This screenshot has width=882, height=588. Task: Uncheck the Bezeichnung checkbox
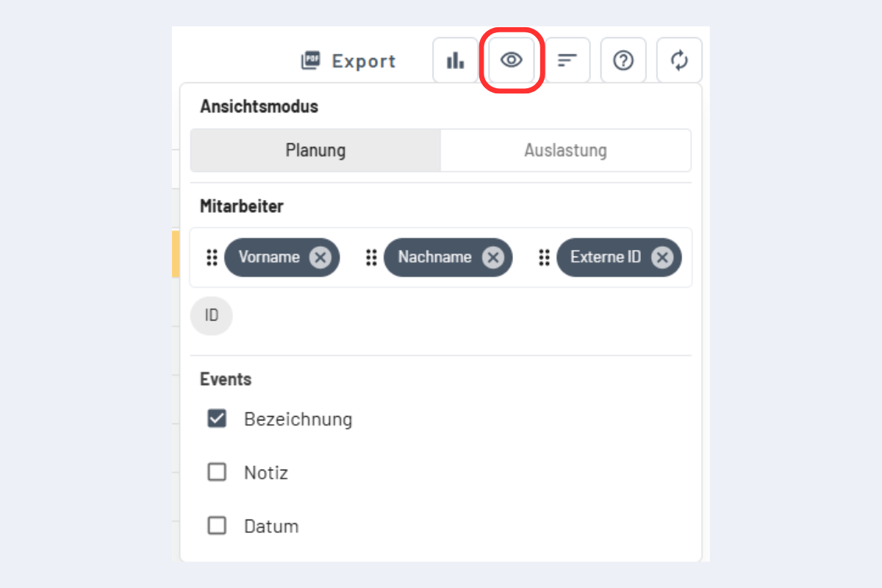[x=217, y=419]
